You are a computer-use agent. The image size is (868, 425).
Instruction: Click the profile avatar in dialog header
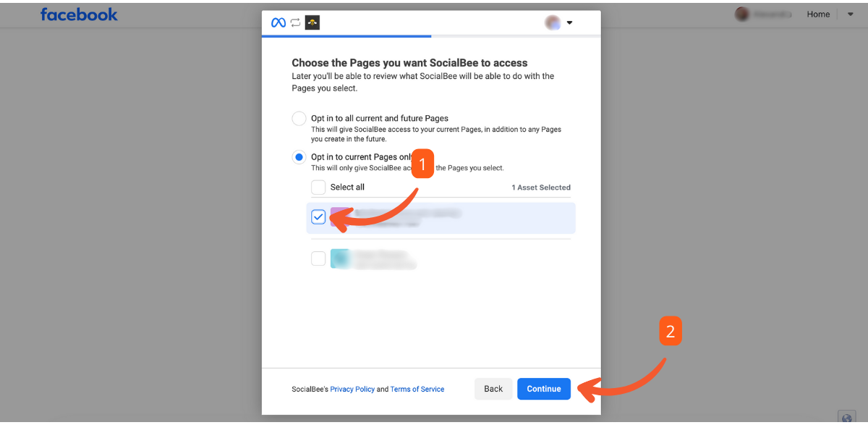553,22
